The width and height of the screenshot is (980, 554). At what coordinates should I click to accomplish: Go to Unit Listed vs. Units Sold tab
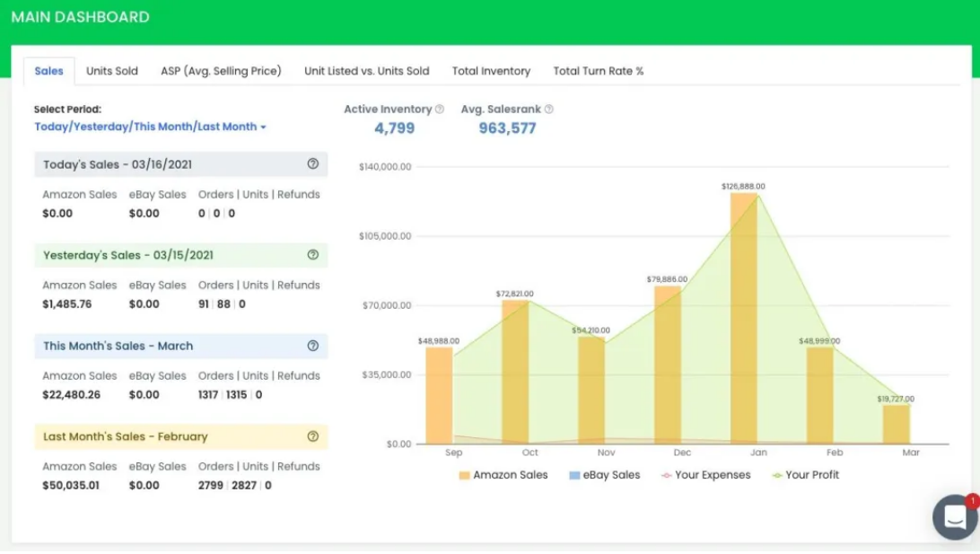click(366, 71)
